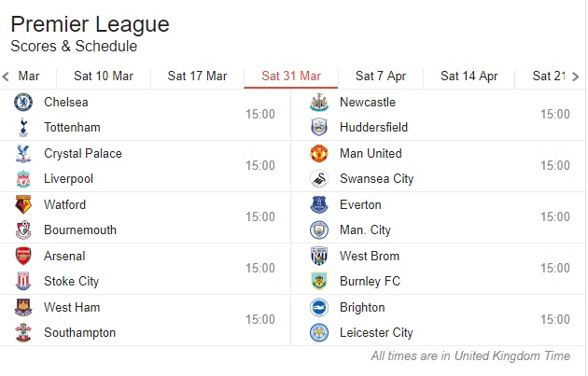Click the Tottenham cockerel crest
The height and width of the screenshot is (376, 588).
pyautogui.click(x=23, y=128)
